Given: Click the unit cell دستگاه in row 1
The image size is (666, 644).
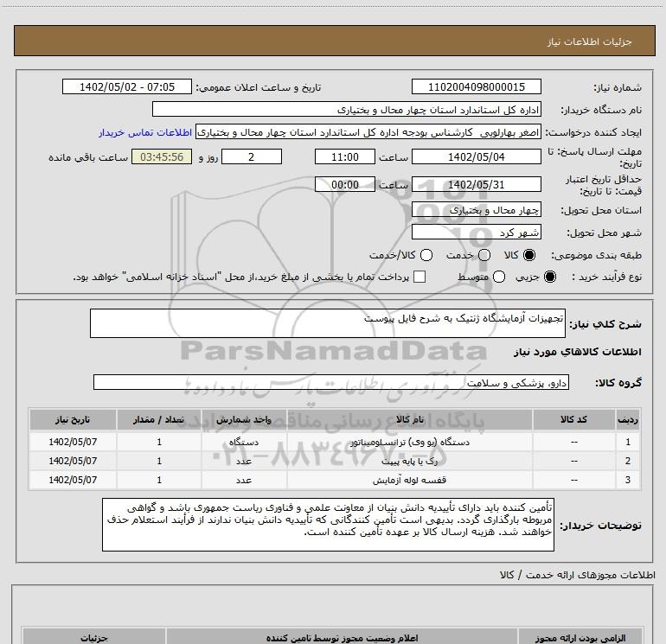Looking at the screenshot, I should pos(244,442).
